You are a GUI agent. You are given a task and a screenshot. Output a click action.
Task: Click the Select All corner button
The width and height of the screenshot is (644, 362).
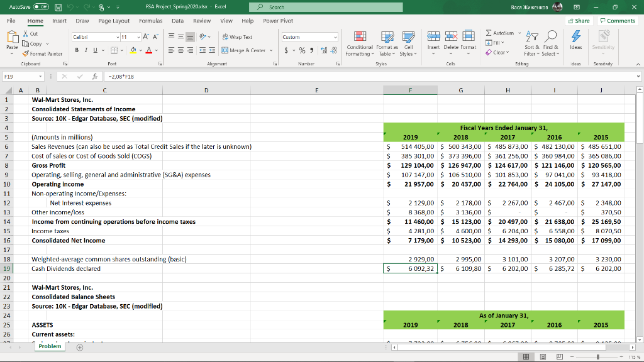tap(8, 90)
